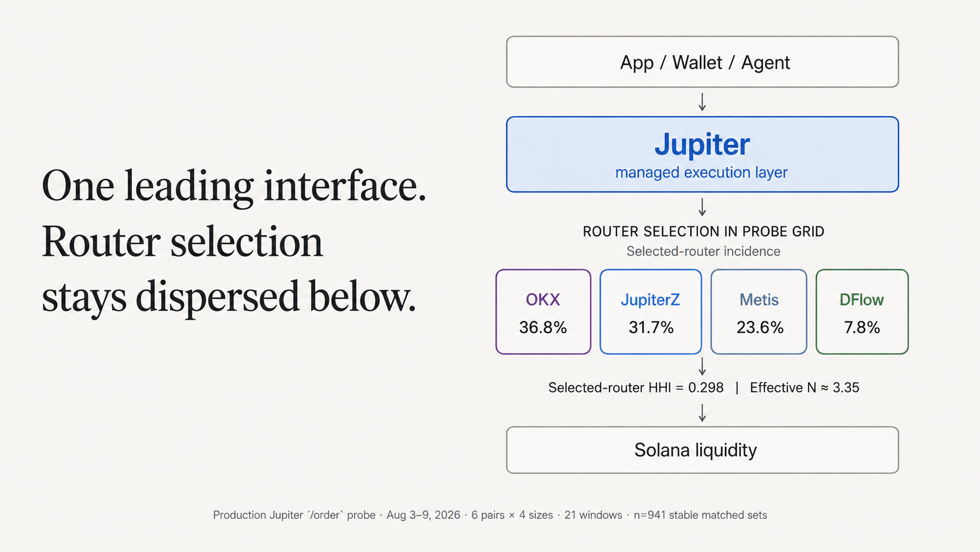The height and width of the screenshot is (552, 980).
Task: Select the JupiterZ 31.7% router card
Action: click(x=651, y=311)
